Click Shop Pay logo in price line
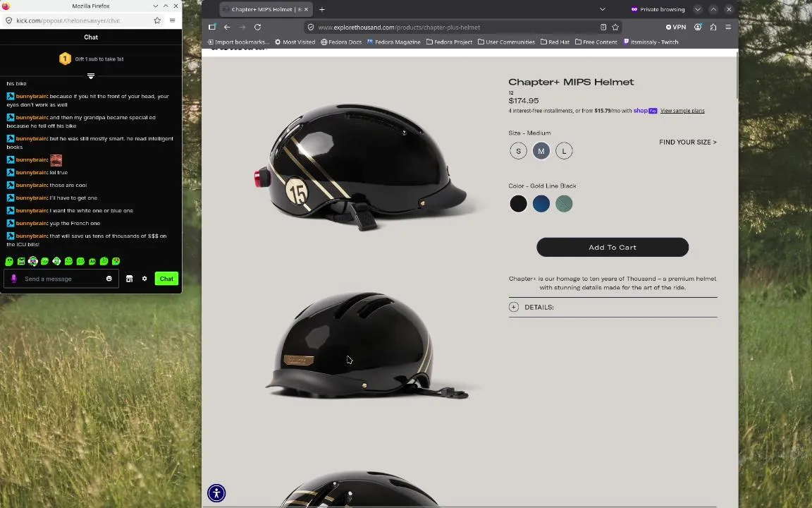This screenshot has height=508, width=812. coord(645,110)
